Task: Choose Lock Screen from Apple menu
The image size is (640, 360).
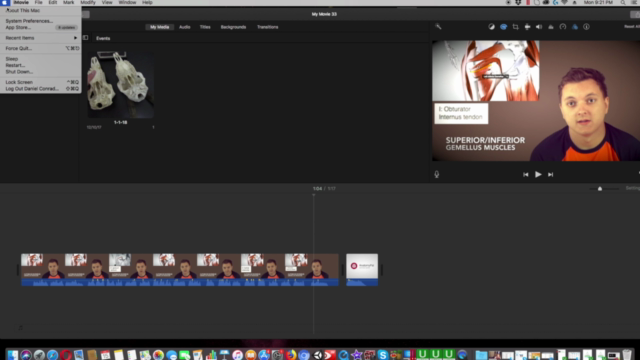Action: point(40,82)
